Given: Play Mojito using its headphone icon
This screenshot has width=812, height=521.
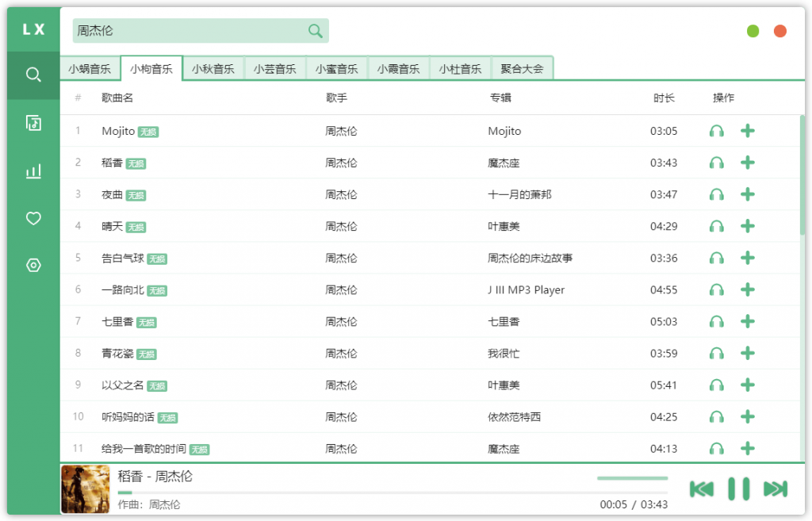Looking at the screenshot, I should pos(716,131).
